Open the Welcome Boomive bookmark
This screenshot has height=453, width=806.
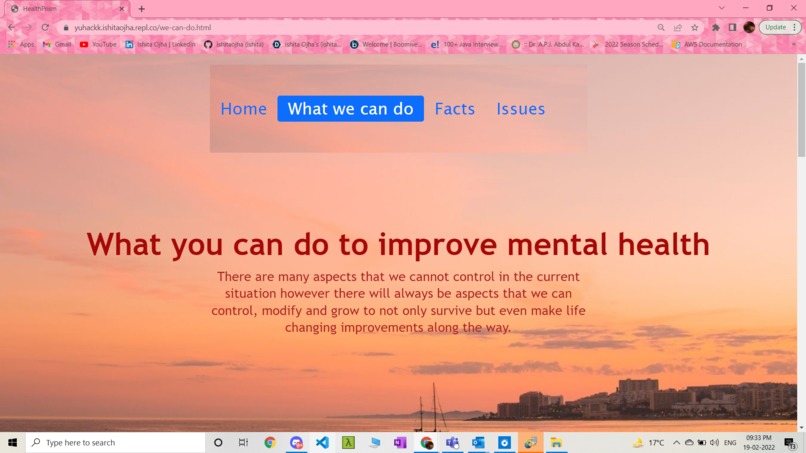386,45
